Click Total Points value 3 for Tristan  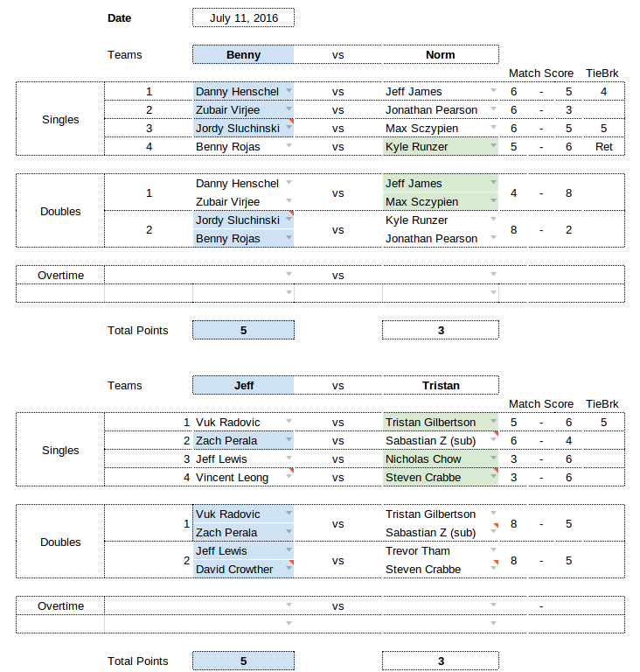point(441,661)
